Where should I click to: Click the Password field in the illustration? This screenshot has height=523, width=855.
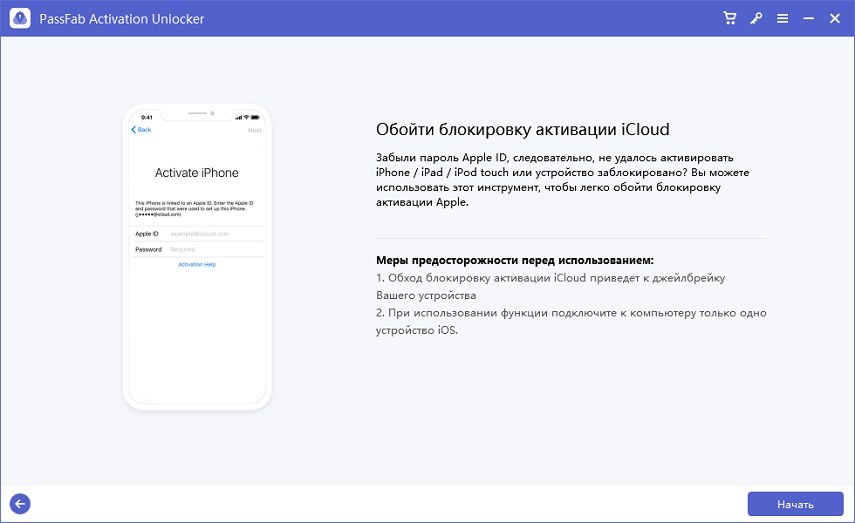tap(213, 249)
